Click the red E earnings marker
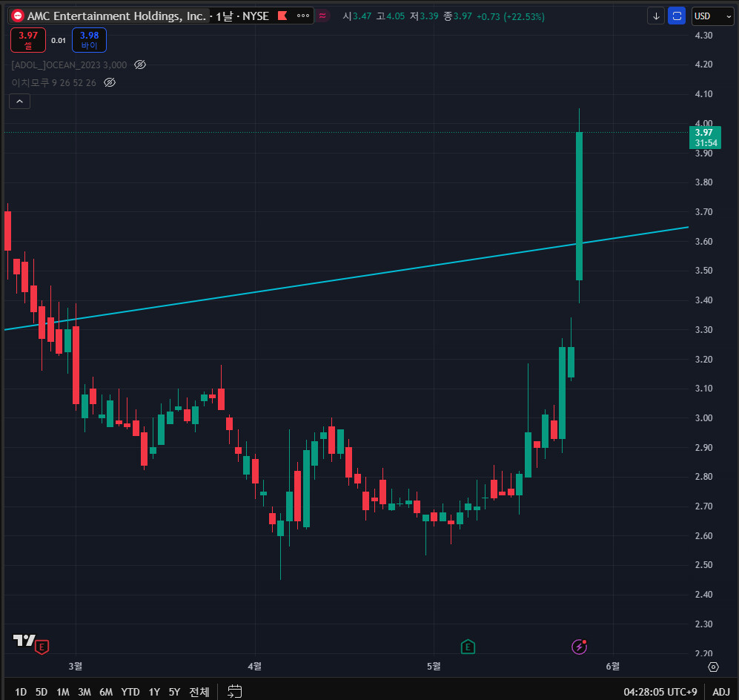The height and width of the screenshot is (700, 739). click(x=42, y=647)
